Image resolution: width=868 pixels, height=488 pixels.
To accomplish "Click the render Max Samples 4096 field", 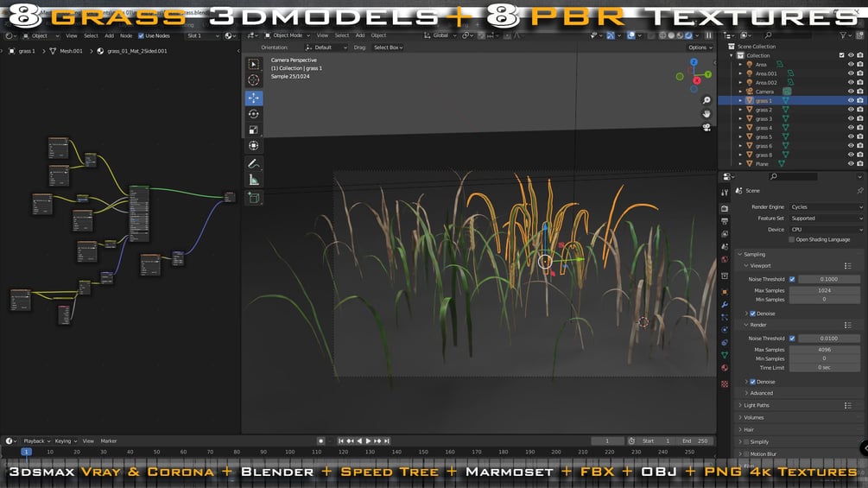I will pos(824,350).
